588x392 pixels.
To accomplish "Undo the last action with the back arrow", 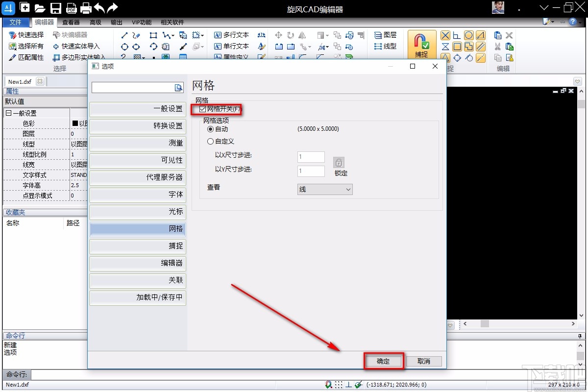I will (99, 8).
